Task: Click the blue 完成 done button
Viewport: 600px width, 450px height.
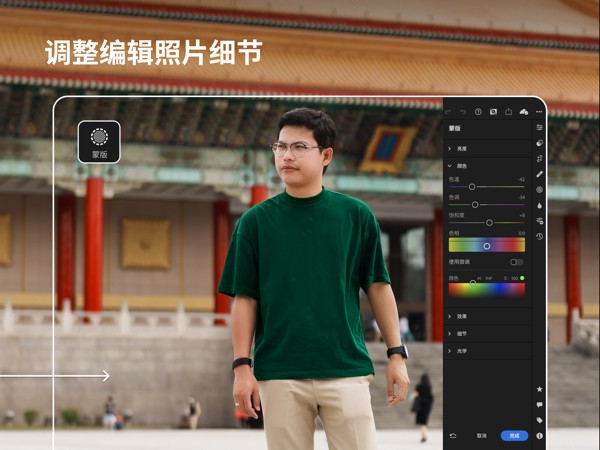Action: click(514, 435)
